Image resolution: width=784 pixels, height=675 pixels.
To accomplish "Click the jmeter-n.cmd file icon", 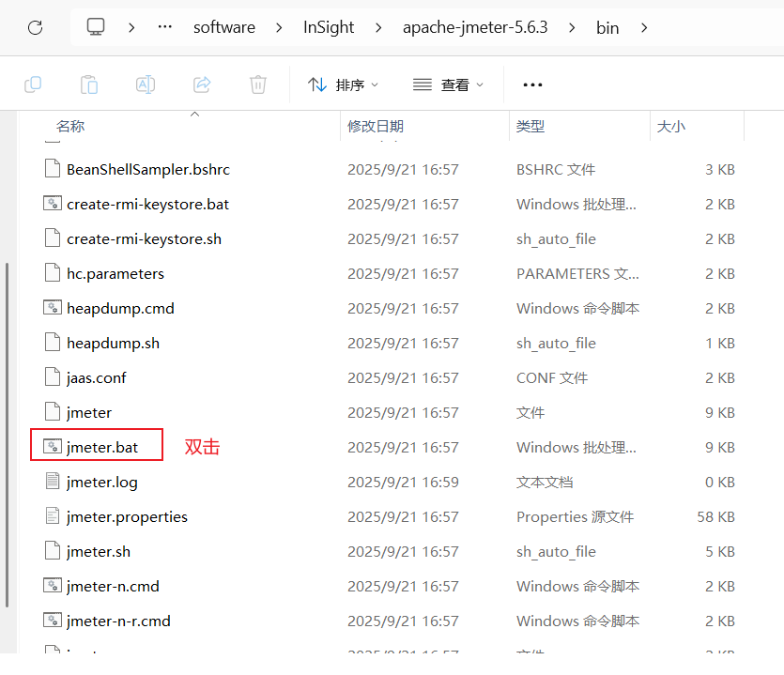I will click(x=53, y=585).
